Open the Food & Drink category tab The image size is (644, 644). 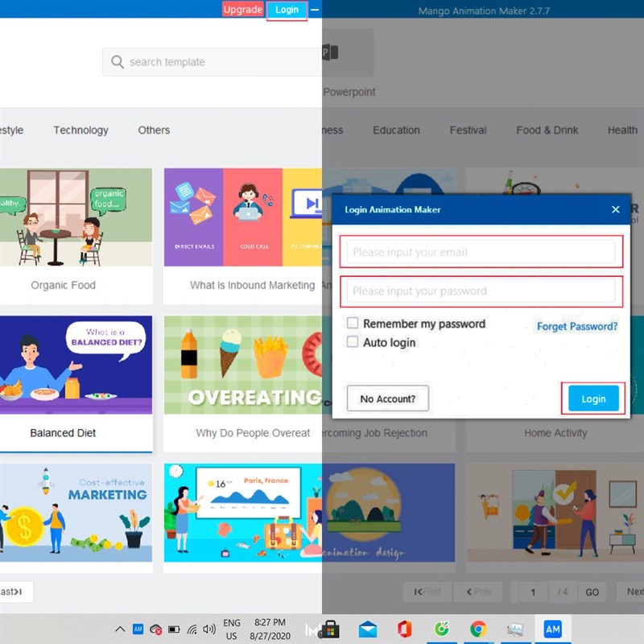point(547,130)
